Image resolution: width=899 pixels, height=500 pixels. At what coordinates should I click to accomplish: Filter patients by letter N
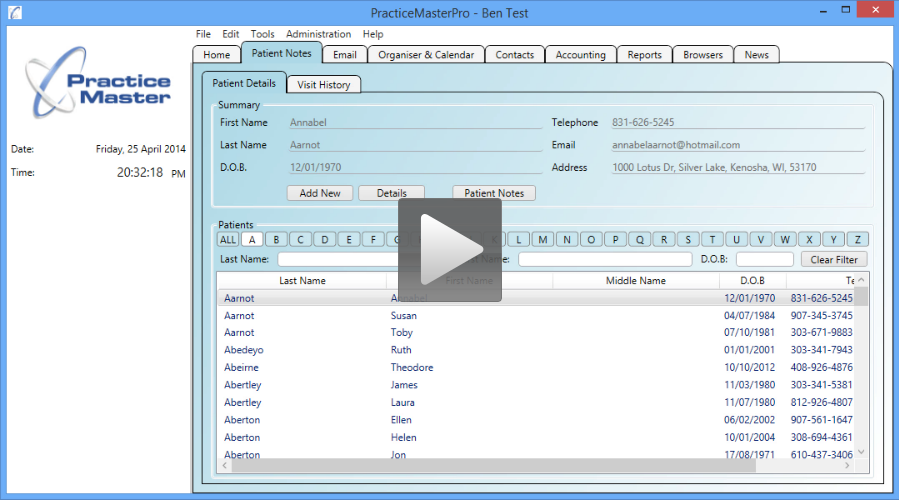point(566,240)
